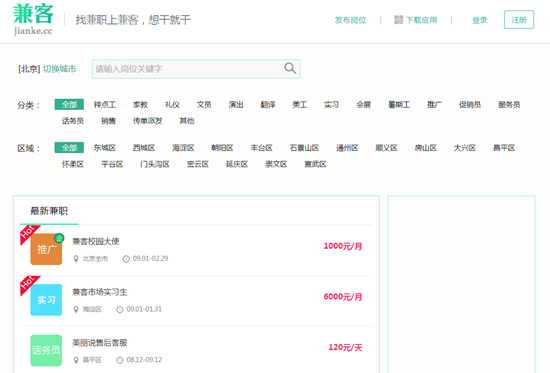Filter category by 文员
Image resolution: width=550 pixels, height=373 pixels.
point(204,105)
